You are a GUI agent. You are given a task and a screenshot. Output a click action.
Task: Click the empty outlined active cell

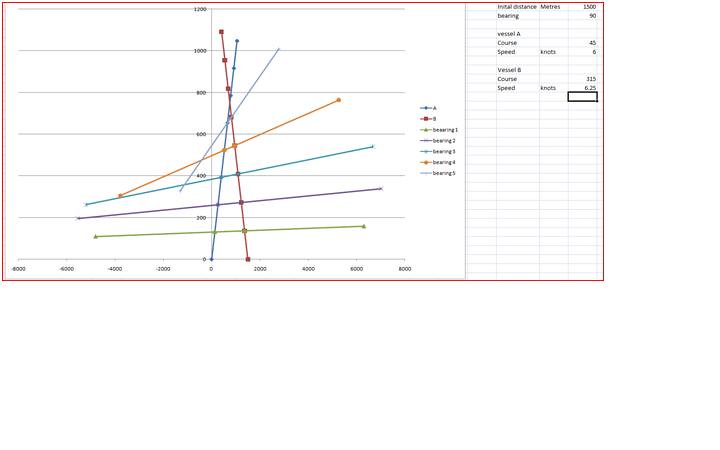coord(582,97)
